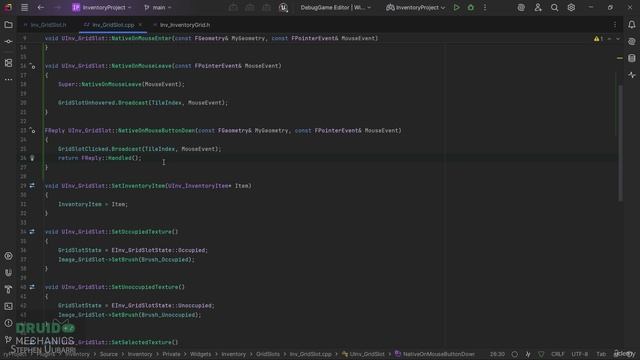Click Private breadcrumb in navigation bar
Viewport: 640px width, 360px height.
(x=171, y=354)
